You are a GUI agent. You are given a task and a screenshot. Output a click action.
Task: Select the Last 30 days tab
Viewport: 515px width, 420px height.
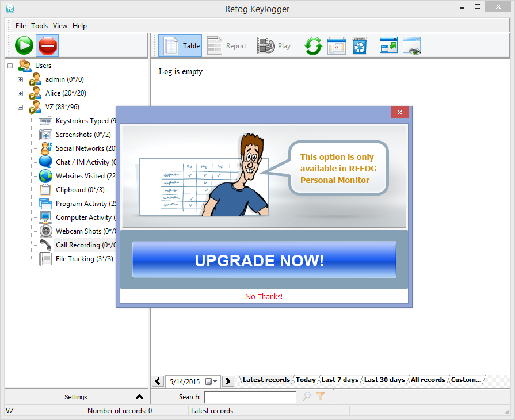(x=384, y=380)
